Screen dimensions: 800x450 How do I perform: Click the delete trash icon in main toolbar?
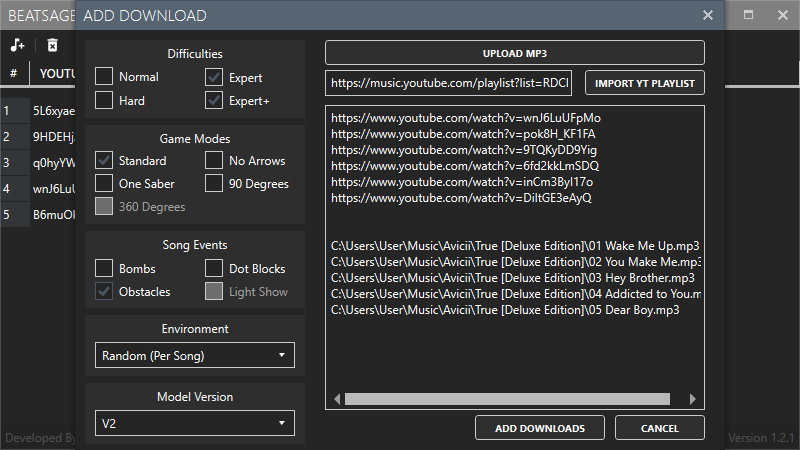[x=53, y=45]
